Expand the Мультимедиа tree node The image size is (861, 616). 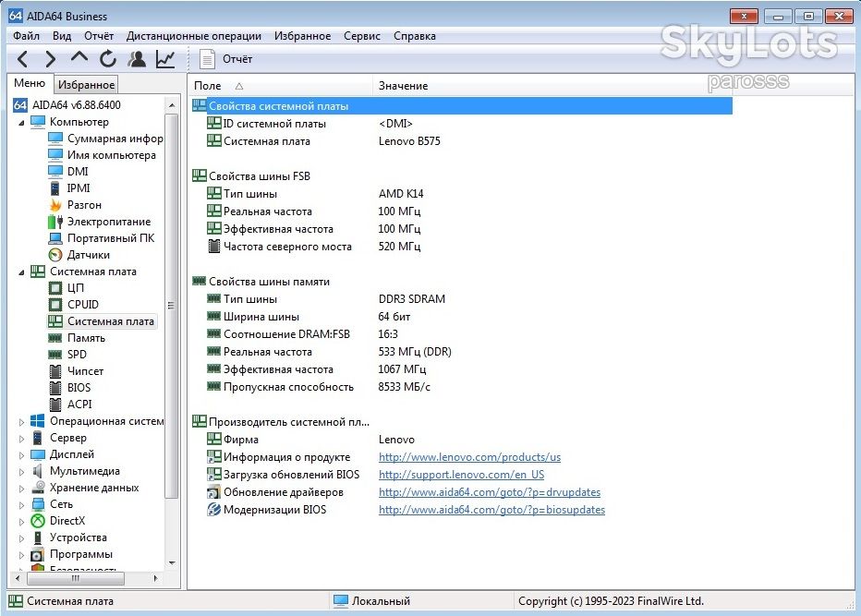pos(21,472)
